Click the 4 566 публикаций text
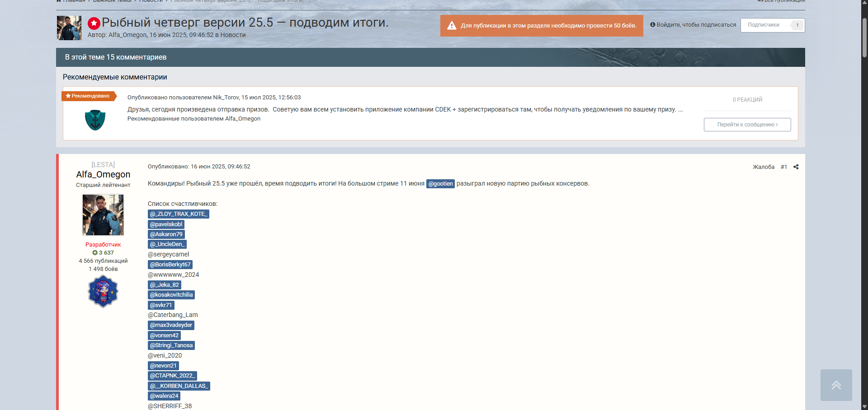The height and width of the screenshot is (410, 868). [103, 261]
